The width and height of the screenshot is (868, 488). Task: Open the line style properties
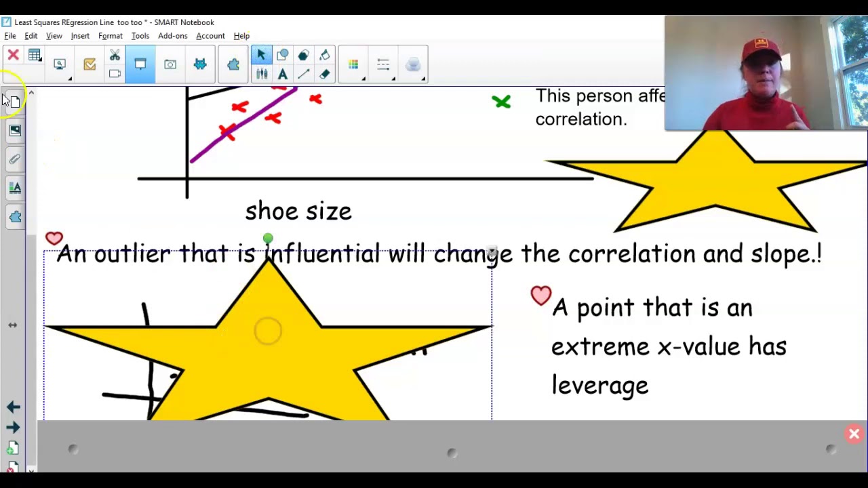(x=383, y=64)
